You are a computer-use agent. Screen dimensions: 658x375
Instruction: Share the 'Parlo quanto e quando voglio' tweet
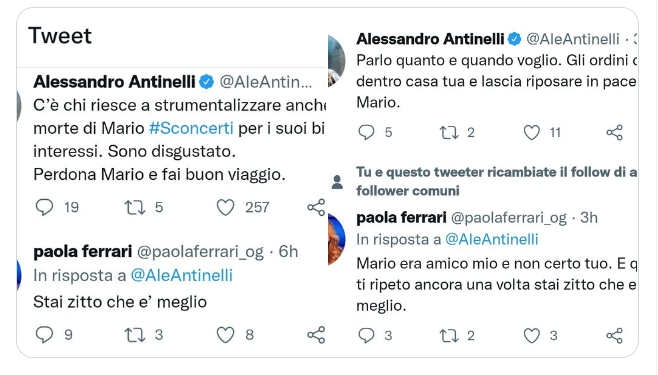pos(614,133)
